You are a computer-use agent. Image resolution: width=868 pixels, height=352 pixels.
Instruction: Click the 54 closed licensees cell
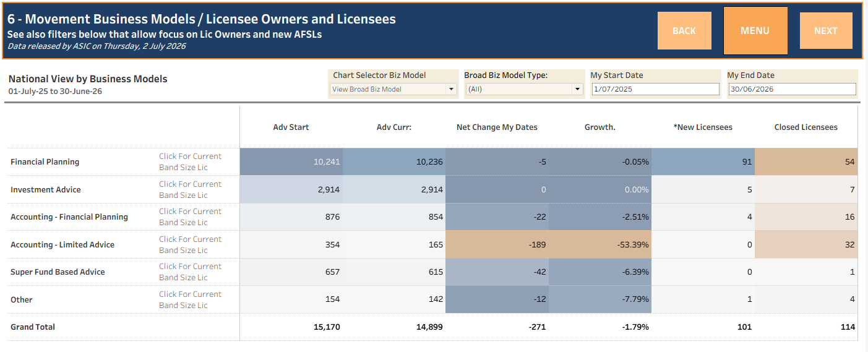(x=806, y=161)
